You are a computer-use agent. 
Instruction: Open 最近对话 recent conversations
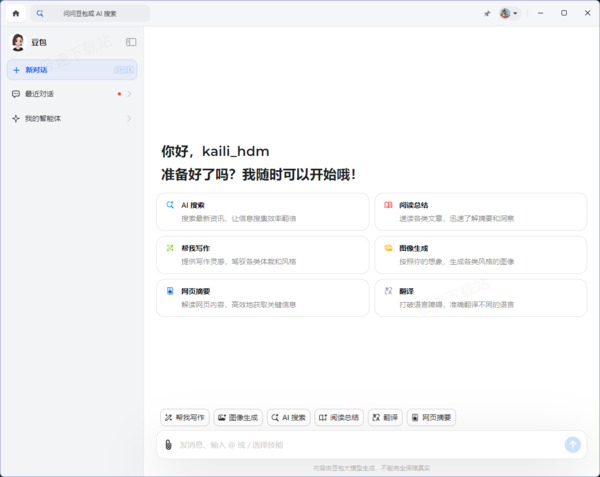tap(72, 94)
